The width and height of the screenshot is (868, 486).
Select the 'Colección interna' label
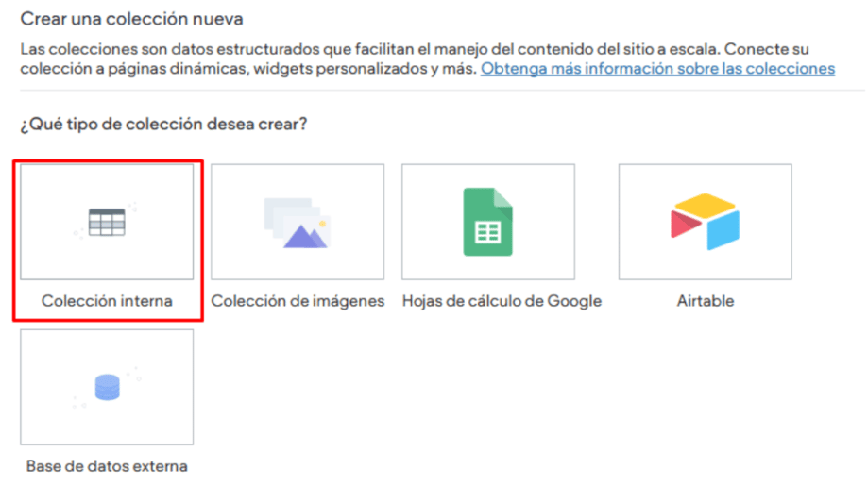pyautogui.click(x=107, y=301)
